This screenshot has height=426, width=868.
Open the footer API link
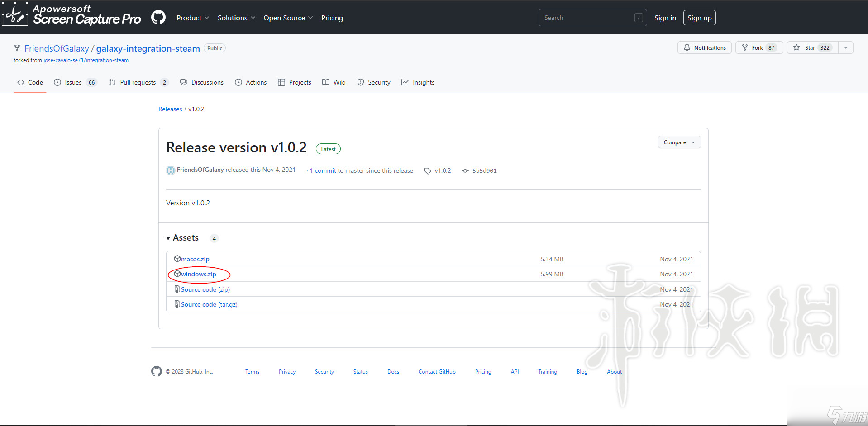point(515,372)
